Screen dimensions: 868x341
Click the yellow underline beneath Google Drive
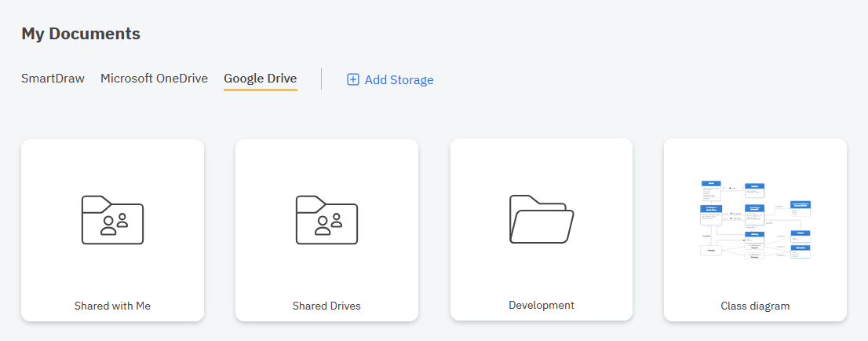point(260,90)
